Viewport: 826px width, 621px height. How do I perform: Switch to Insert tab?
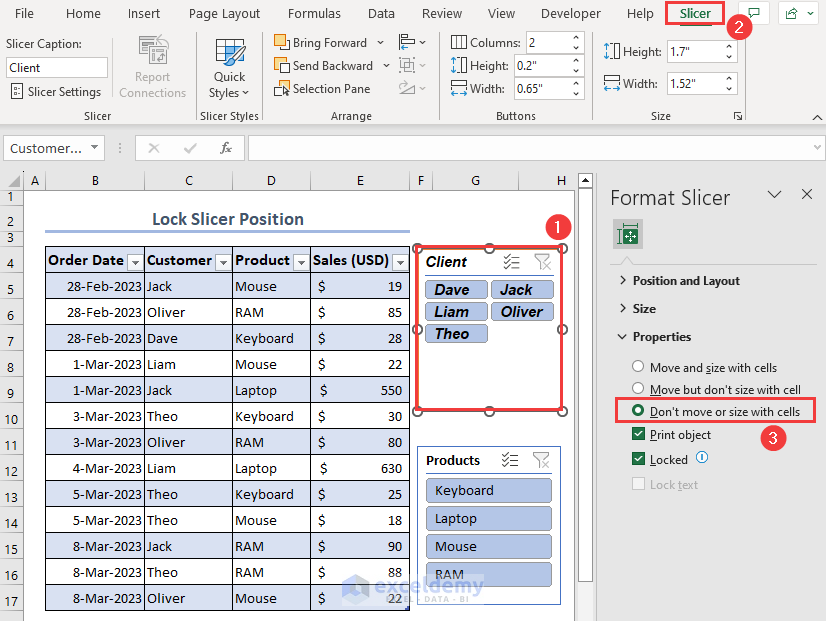[144, 14]
